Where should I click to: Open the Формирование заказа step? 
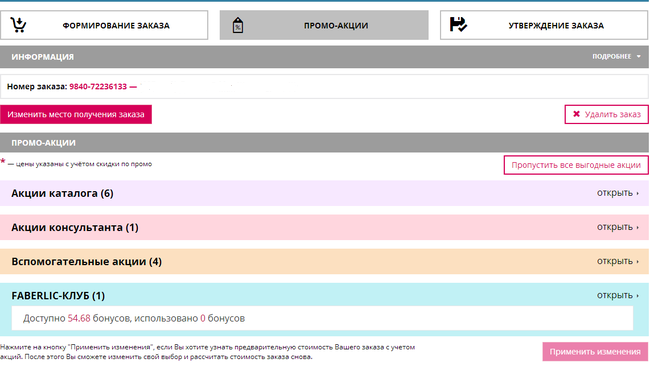click(x=104, y=25)
